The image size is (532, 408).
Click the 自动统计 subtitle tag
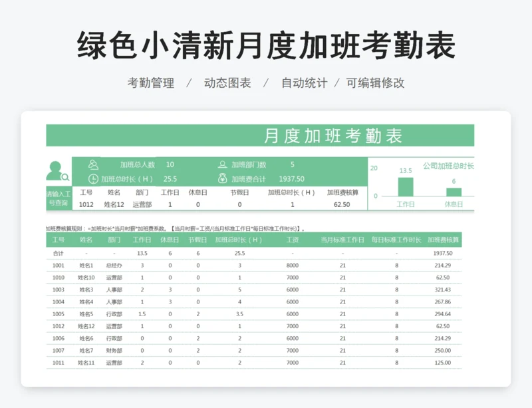tap(305, 83)
